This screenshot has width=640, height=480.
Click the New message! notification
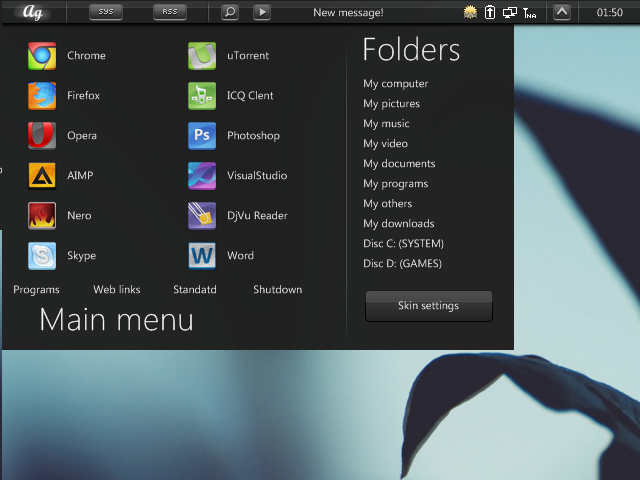click(x=348, y=13)
